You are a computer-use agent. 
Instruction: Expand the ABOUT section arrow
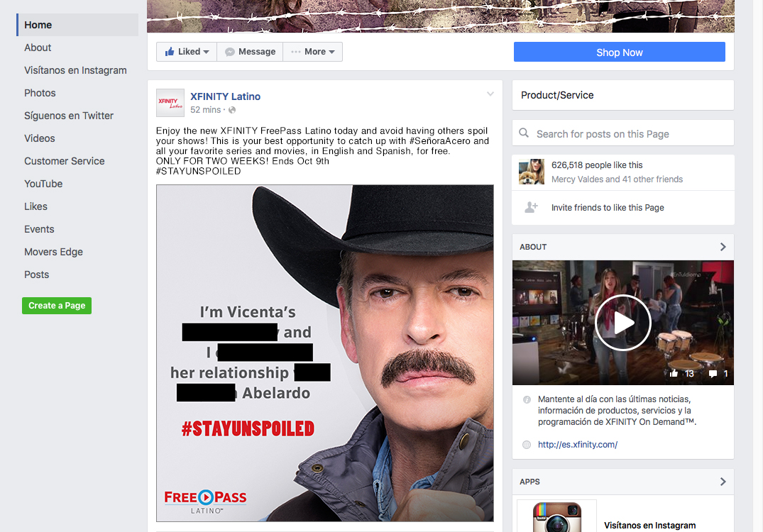(x=723, y=247)
